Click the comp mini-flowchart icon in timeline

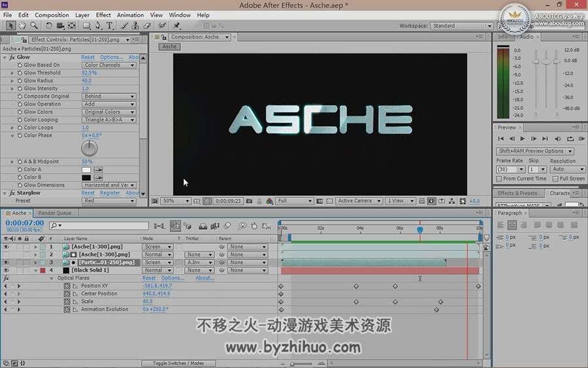click(159, 226)
